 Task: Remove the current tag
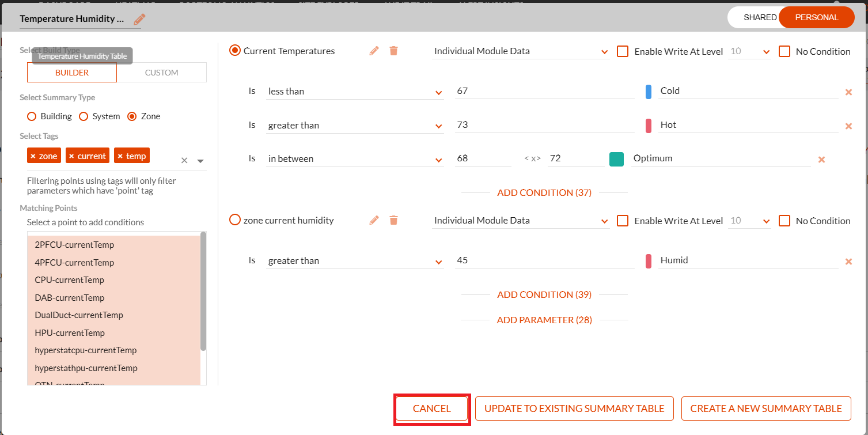click(x=71, y=156)
